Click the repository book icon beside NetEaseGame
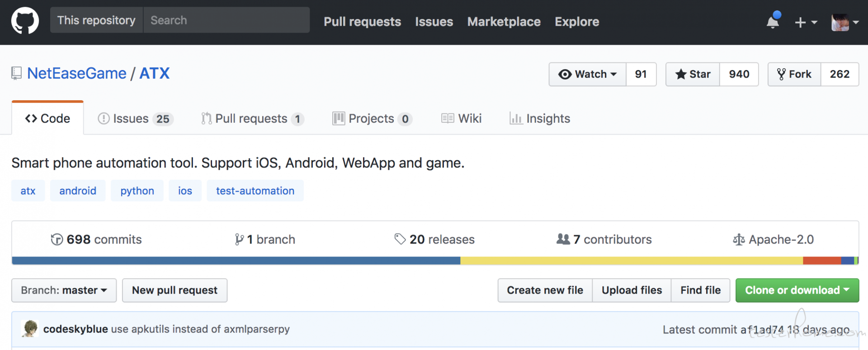The width and height of the screenshot is (868, 350). [17, 73]
